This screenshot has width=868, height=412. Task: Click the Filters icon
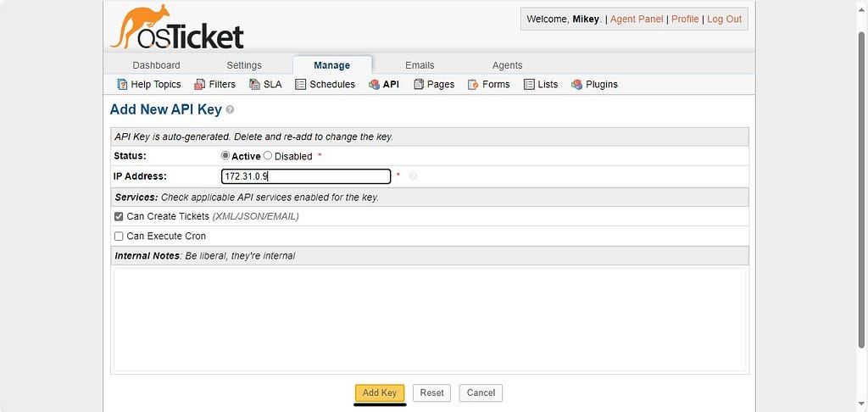(200, 84)
